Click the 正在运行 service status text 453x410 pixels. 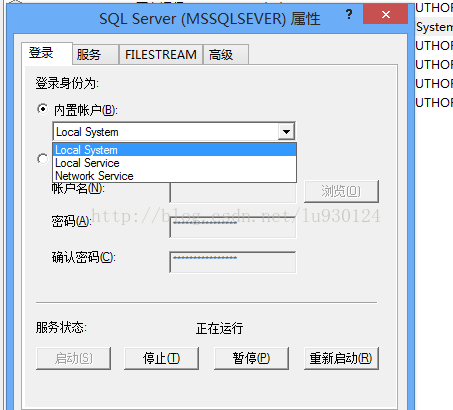[219, 328]
